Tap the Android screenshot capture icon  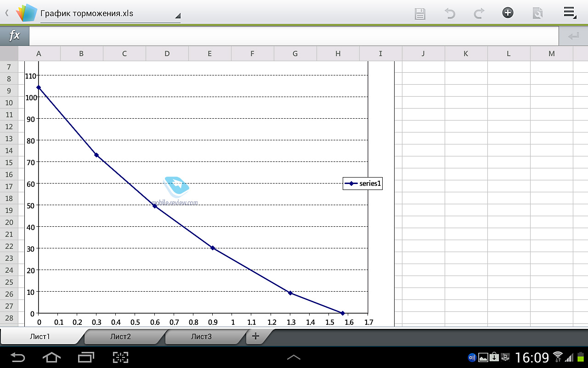pyautogui.click(x=121, y=357)
